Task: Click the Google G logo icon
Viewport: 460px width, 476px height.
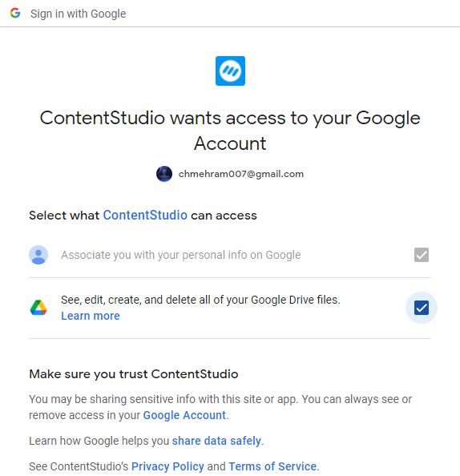Action: pos(15,13)
